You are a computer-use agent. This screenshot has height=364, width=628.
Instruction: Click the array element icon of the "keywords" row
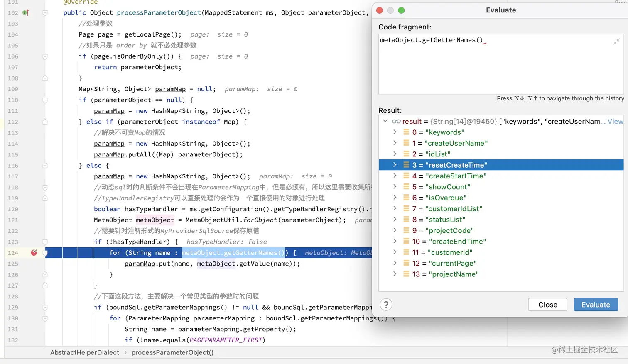pyautogui.click(x=406, y=132)
